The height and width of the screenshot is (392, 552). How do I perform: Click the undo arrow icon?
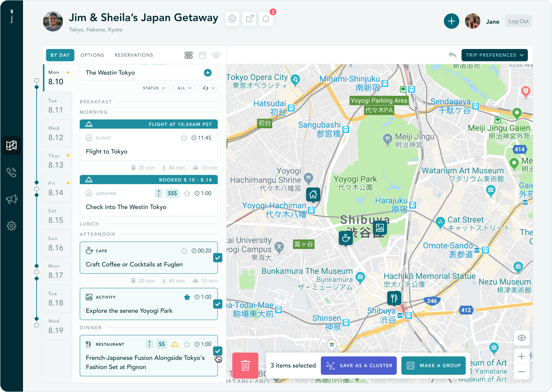(x=452, y=55)
